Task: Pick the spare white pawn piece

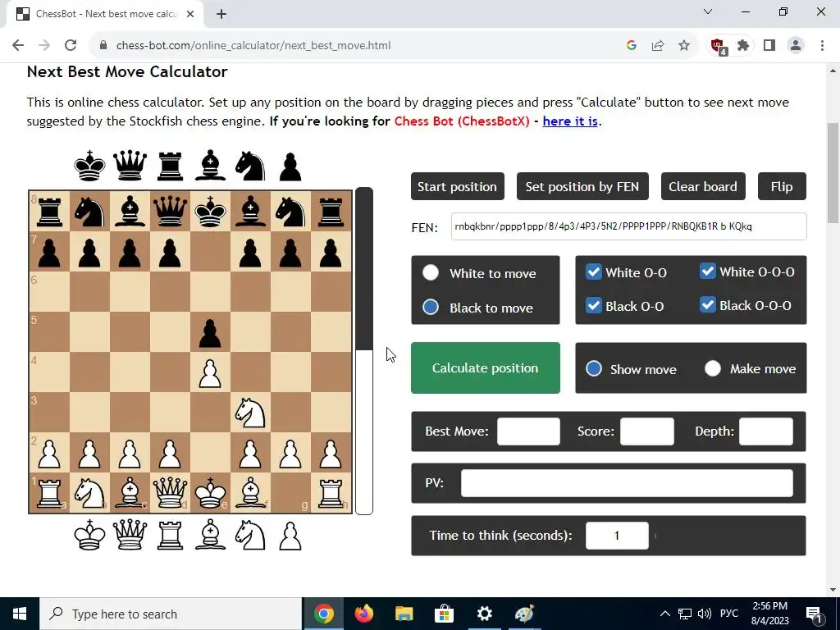Action: (290, 536)
